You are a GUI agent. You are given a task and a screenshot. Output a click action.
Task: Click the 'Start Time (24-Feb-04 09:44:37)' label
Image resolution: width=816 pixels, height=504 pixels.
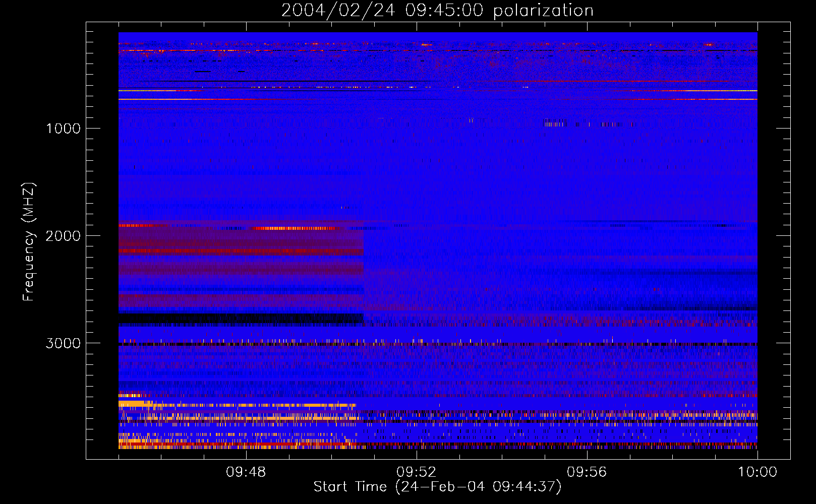pos(437,487)
